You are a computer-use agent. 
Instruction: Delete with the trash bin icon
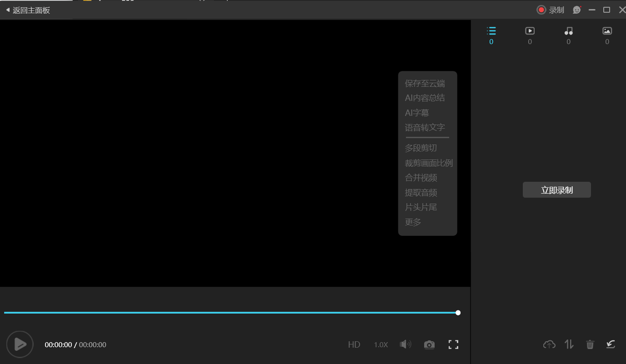tap(590, 344)
